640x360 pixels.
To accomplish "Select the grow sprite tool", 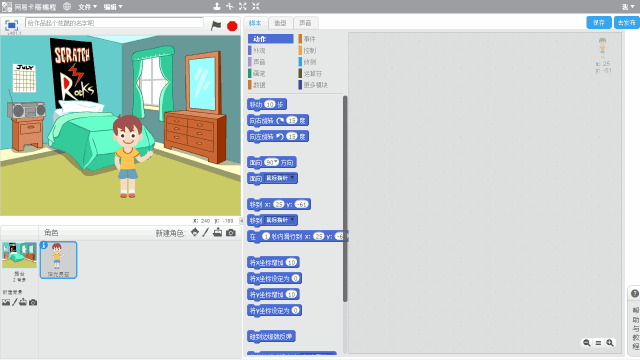I will point(242,6).
